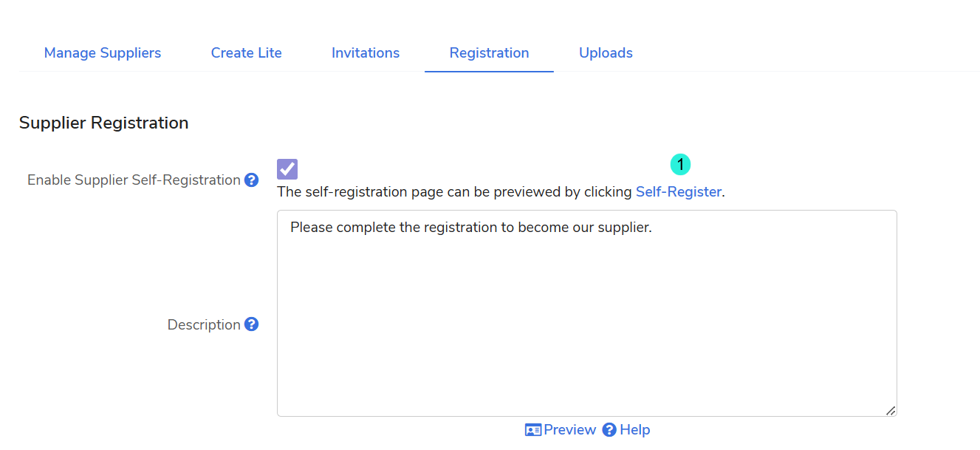Click help icon beside Enable Supplier Self-Registration
Image resolution: width=980 pixels, height=450 pixels.
(x=252, y=180)
